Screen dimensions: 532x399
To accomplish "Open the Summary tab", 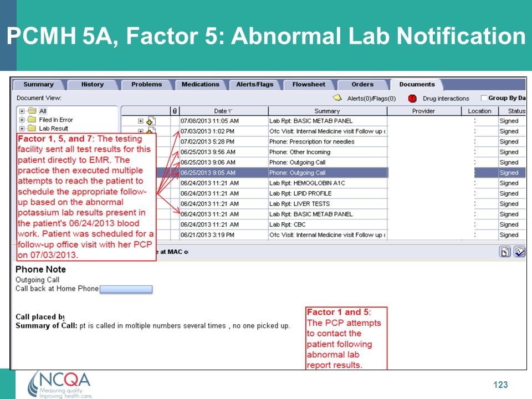I will tap(38, 84).
